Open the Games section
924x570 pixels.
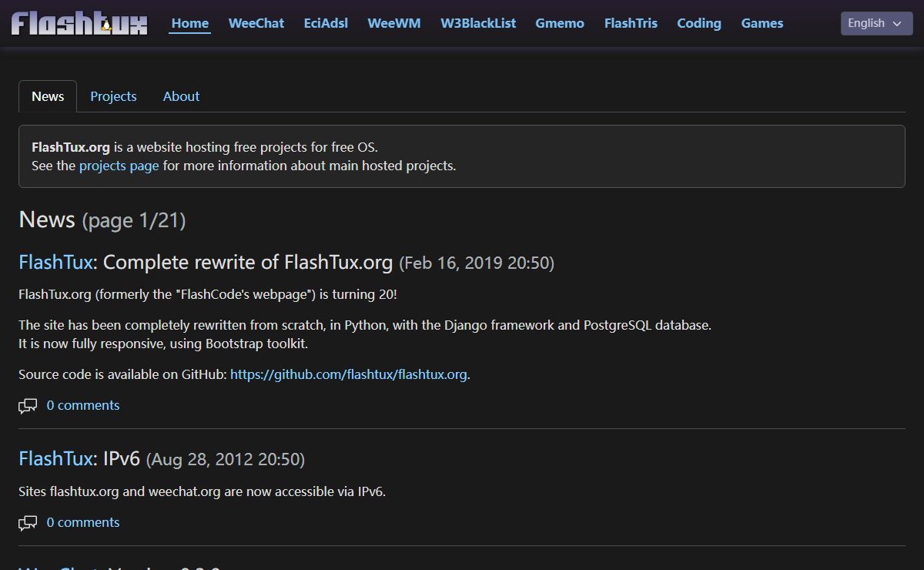pos(762,23)
